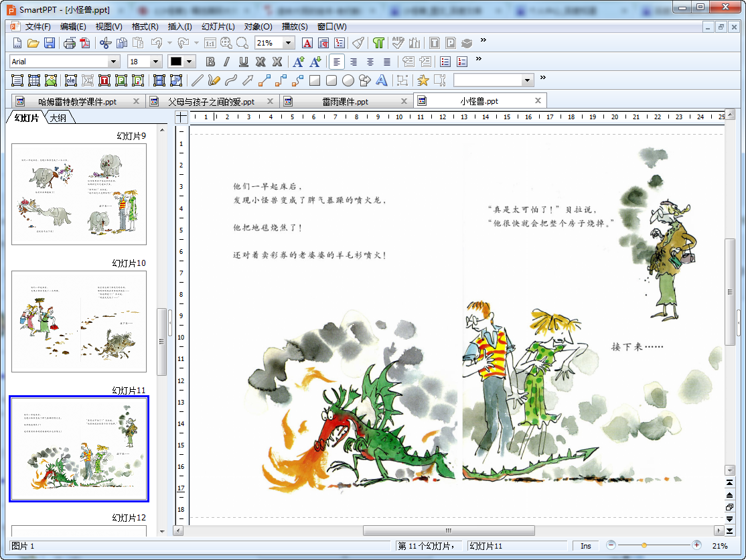Zoom in with the plus button
Screen dimensions: 746x560
pyautogui.click(x=696, y=545)
